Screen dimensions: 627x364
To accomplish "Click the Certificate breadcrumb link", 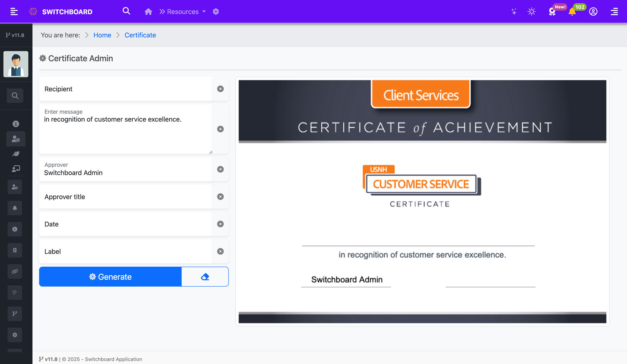I will click(x=140, y=35).
